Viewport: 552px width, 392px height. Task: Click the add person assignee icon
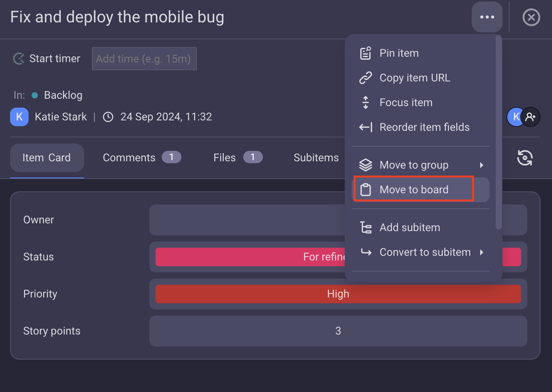coord(531,117)
